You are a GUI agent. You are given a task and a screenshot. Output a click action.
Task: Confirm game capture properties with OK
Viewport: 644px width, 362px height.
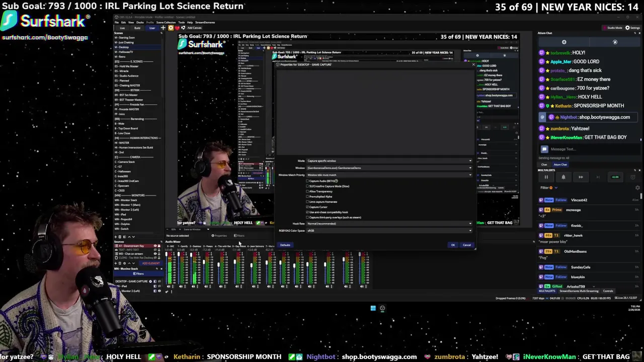pyautogui.click(x=453, y=245)
